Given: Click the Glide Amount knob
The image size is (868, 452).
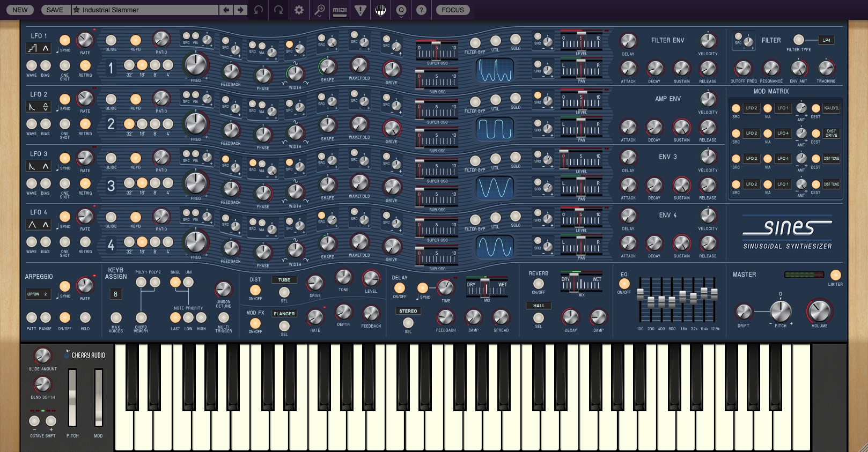Looking at the screenshot, I should pos(42,355).
